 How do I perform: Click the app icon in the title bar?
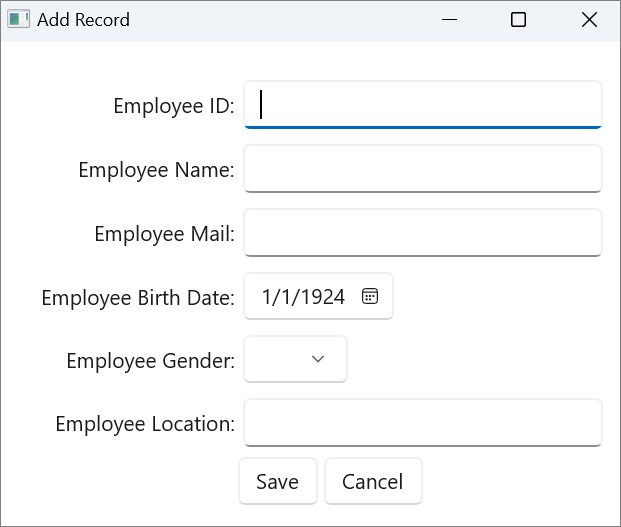coord(19,20)
